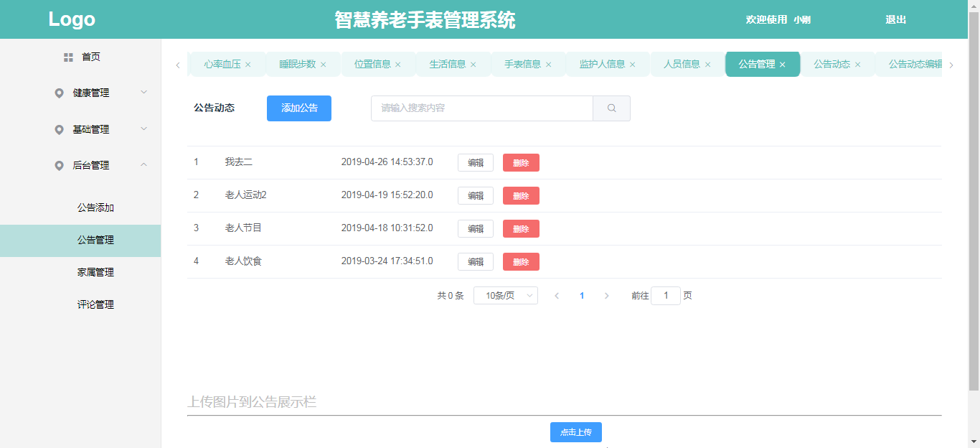Delete the 老人运动2 announcement
Image resolution: width=980 pixels, height=448 pixels.
pyautogui.click(x=521, y=196)
